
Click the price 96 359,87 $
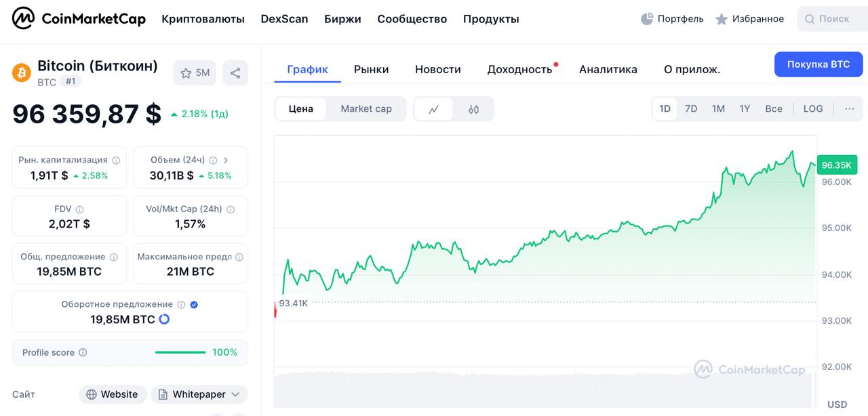click(x=87, y=114)
